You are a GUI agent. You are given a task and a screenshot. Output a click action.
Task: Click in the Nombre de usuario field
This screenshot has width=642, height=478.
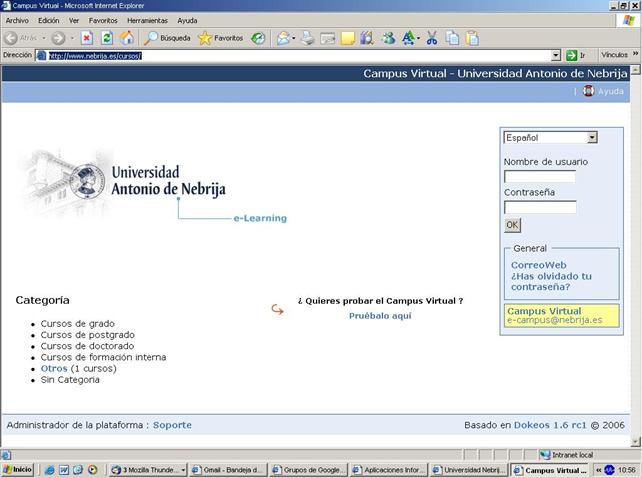point(540,177)
